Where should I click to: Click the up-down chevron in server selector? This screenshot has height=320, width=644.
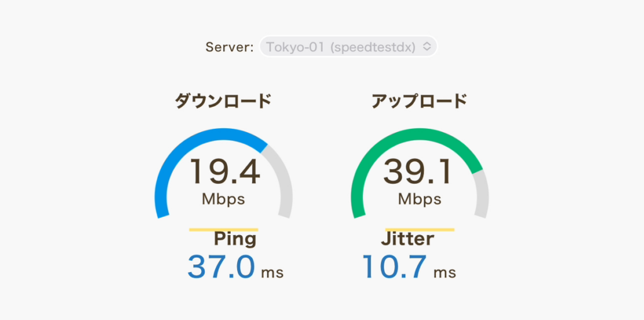pos(427,47)
